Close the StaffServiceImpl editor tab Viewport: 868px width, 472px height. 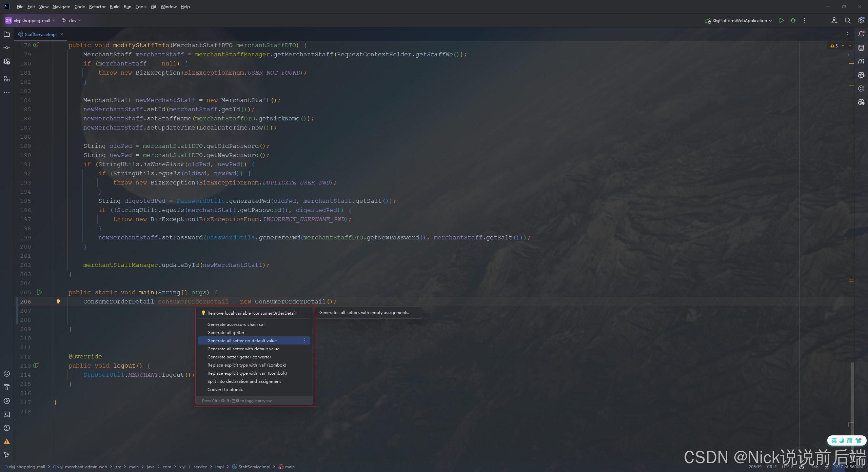(62, 34)
